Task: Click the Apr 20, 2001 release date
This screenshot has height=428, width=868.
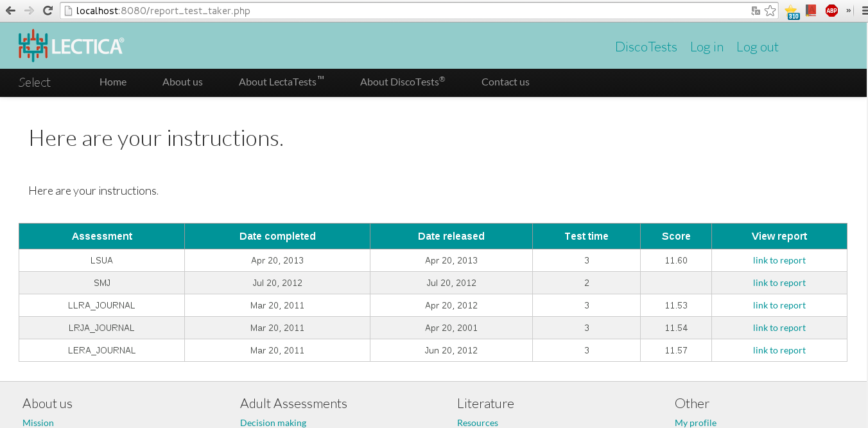Action: [451, 328]
